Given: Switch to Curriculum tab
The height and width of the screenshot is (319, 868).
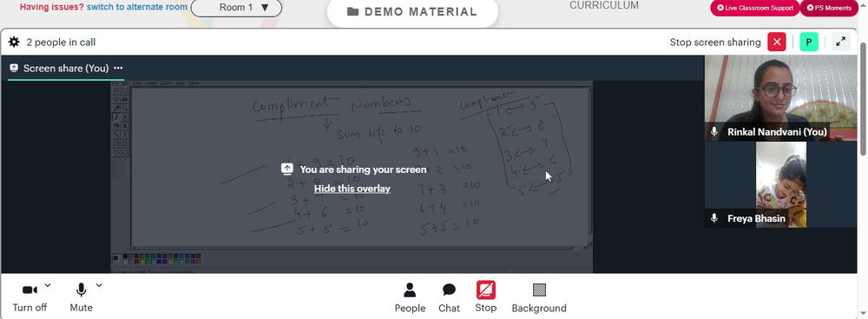Looking at the screenshot, I should pyautogui.click(x=604, y=5).
